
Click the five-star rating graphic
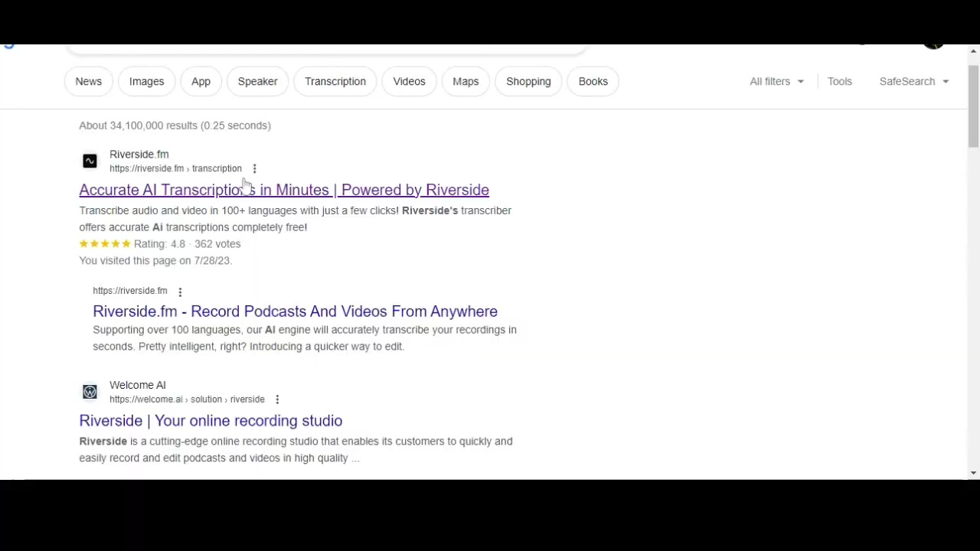105,244
